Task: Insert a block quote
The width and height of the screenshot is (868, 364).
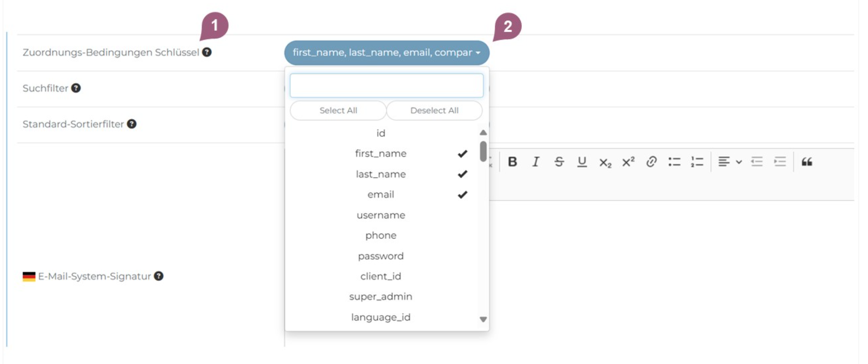Action: (807, 162)
